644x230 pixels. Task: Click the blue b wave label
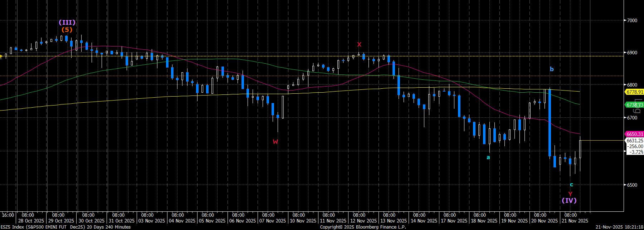click(551, 69)
